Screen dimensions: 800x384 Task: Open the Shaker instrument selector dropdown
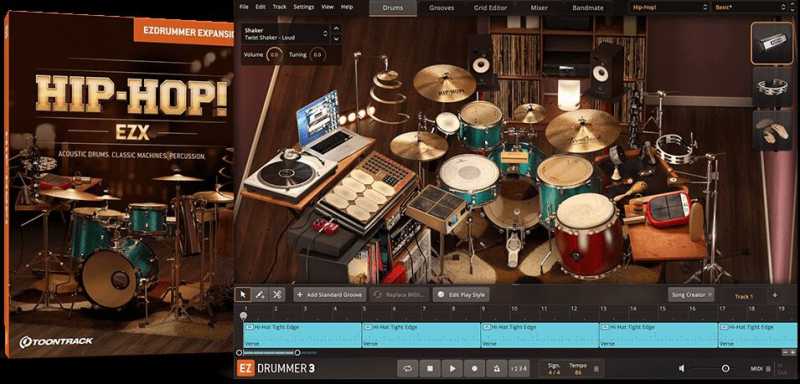(x=285, y=34)
